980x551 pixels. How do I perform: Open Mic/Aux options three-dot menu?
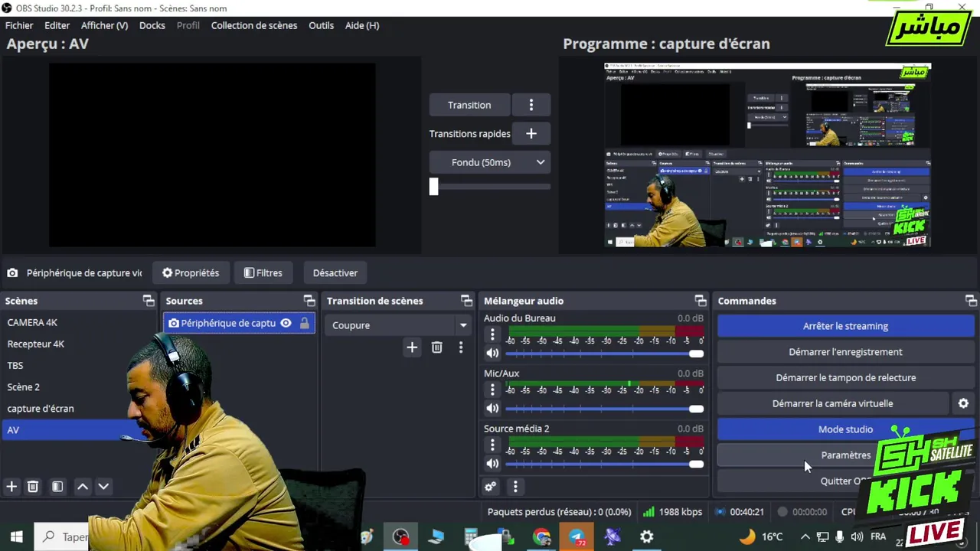(x=492, y=390)
